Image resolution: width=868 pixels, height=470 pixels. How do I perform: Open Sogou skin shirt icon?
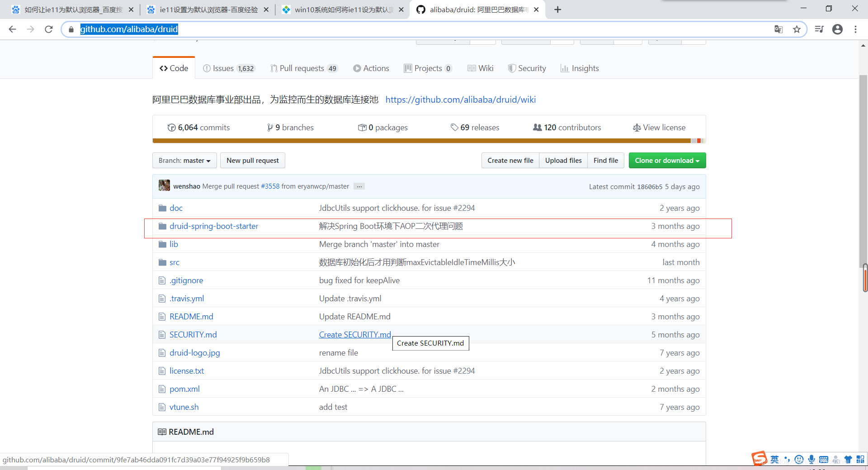pos(848,460)
